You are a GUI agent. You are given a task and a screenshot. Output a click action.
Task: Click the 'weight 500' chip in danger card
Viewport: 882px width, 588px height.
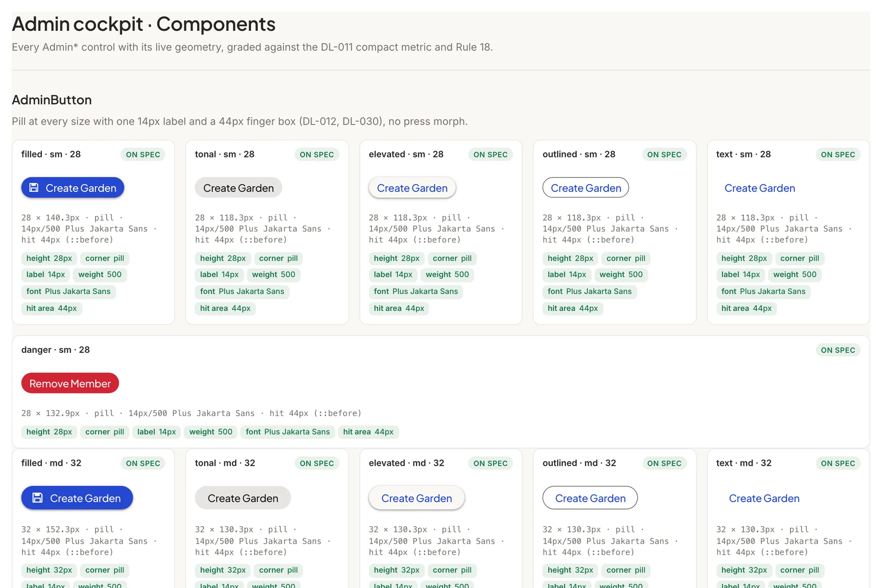pos(211,432)
